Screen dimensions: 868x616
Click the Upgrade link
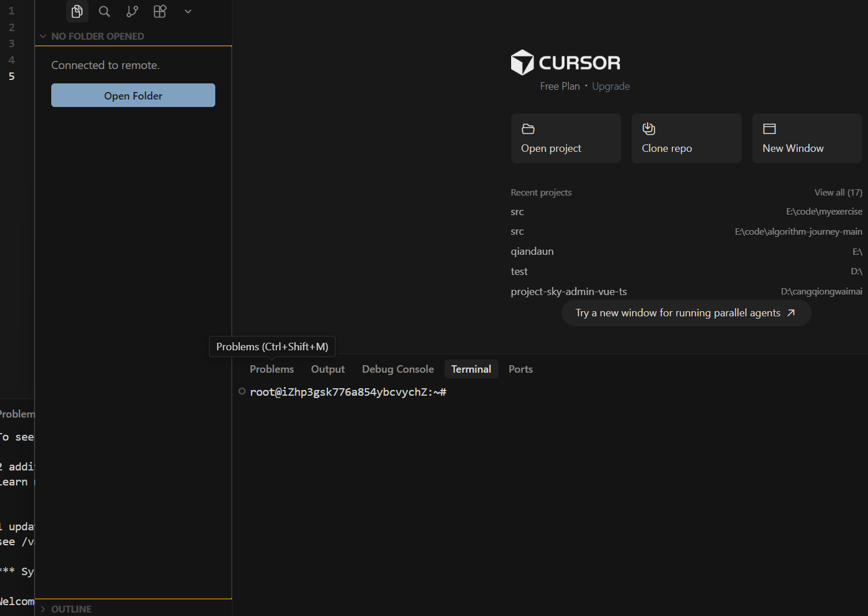pos(611,86)
